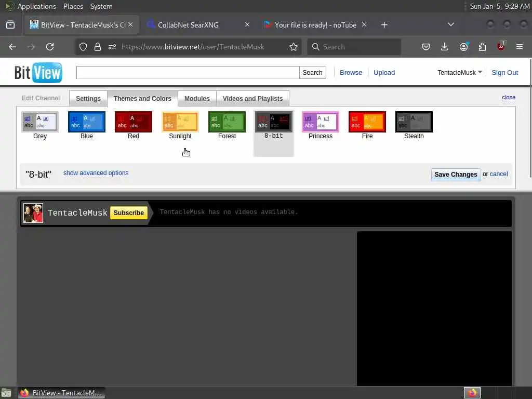Open site permissions icon
The image size is (532, 399).
(112, 47)
